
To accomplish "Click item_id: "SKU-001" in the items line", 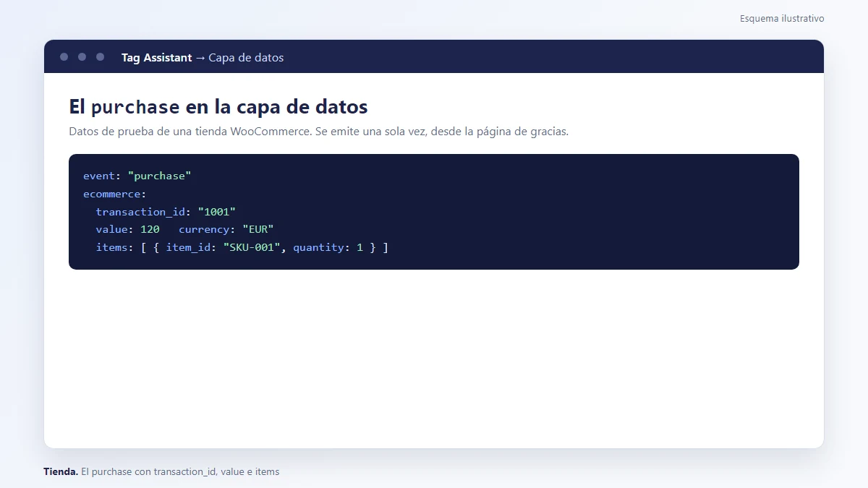I will pyautogui.click(x=223, y=247).
